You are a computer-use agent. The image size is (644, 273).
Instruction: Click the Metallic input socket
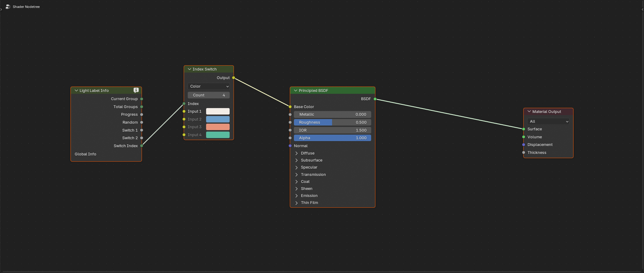(x=290, y=115)
